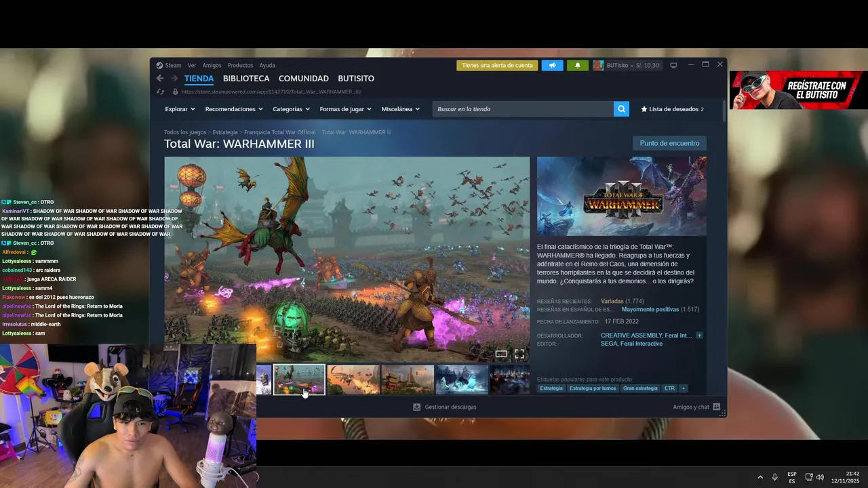The image size is (868, 488).
Task: Expand the Miscelánea dropdown
Action: (400, 109)
